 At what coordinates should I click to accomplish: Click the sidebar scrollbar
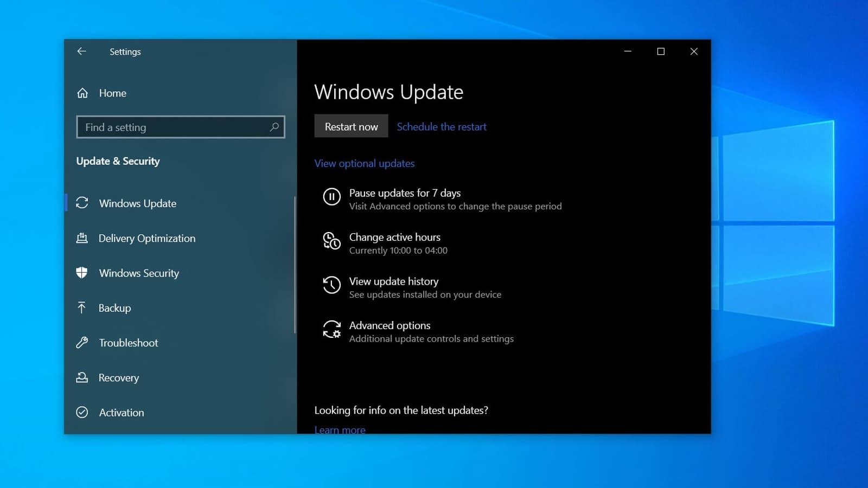(295, 265)
